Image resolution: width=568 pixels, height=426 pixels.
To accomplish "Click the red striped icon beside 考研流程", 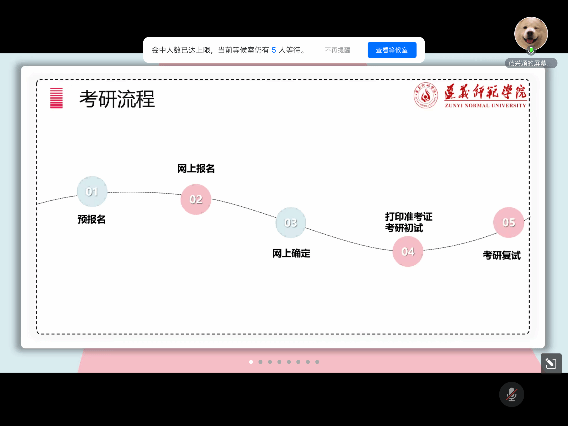I will pyautogui.click(x=56, y=98).
